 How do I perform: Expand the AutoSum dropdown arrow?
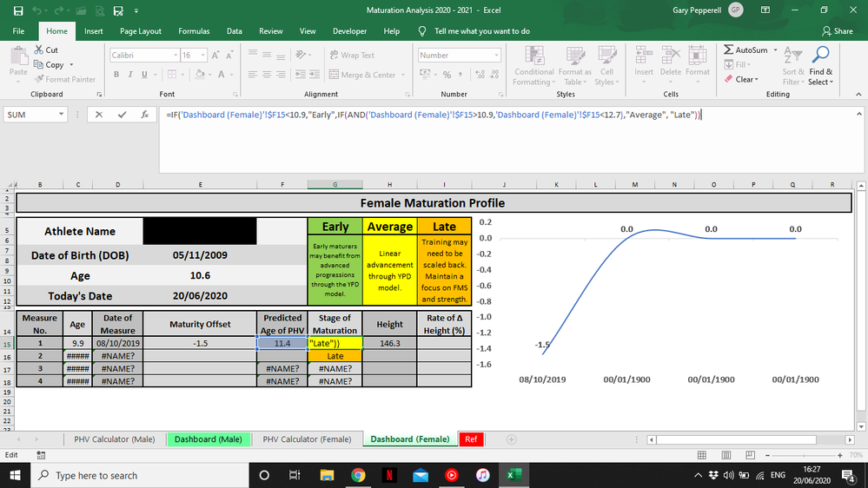[x=775, y=49]
